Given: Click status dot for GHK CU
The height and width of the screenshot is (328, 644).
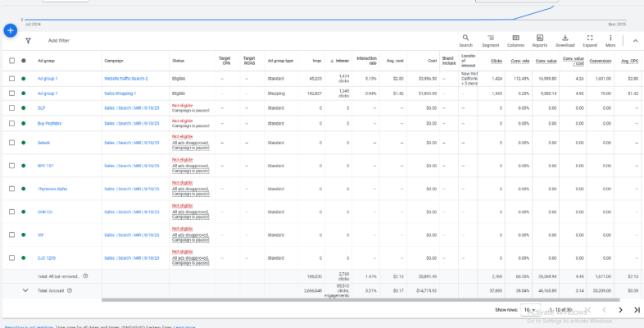Looking at the screenshot, I should [x=24, y=212].
